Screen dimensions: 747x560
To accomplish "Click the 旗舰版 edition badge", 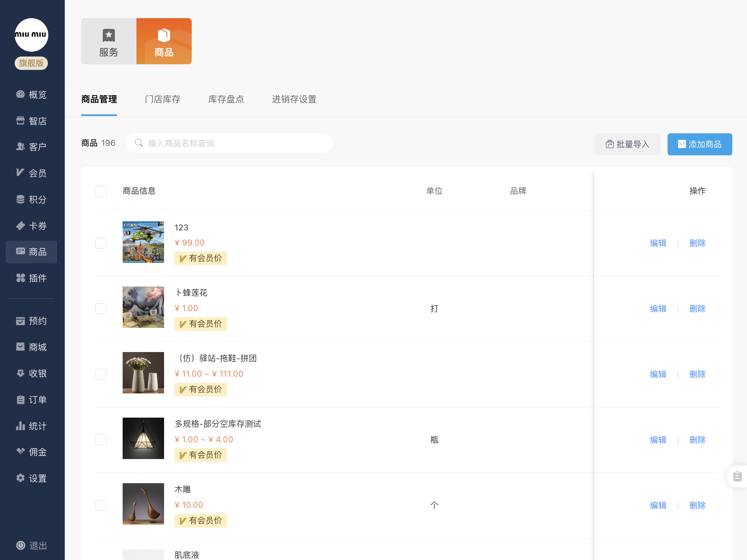I will [x=32, y=63].
